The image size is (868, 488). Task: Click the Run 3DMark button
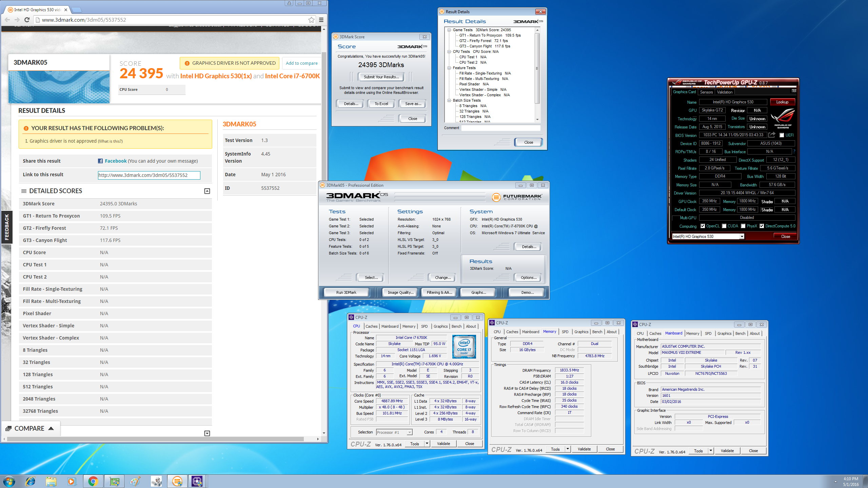(x=346, y=292)
